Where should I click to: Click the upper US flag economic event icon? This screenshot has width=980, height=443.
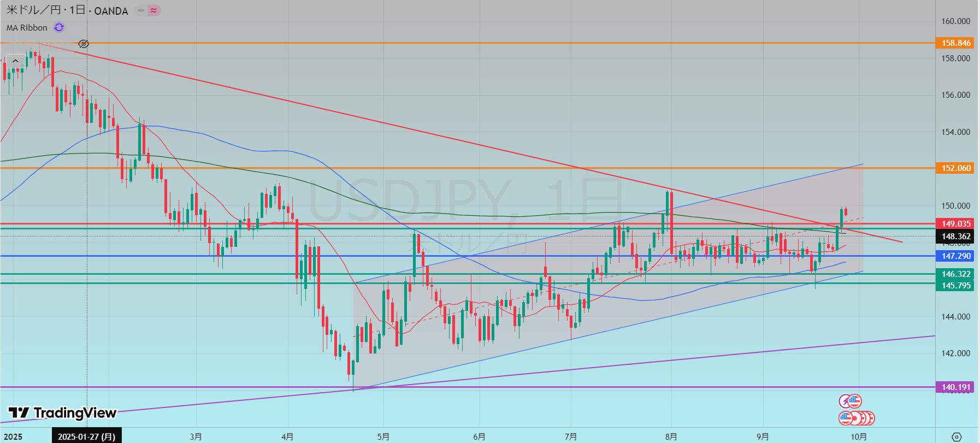point(855,401)
